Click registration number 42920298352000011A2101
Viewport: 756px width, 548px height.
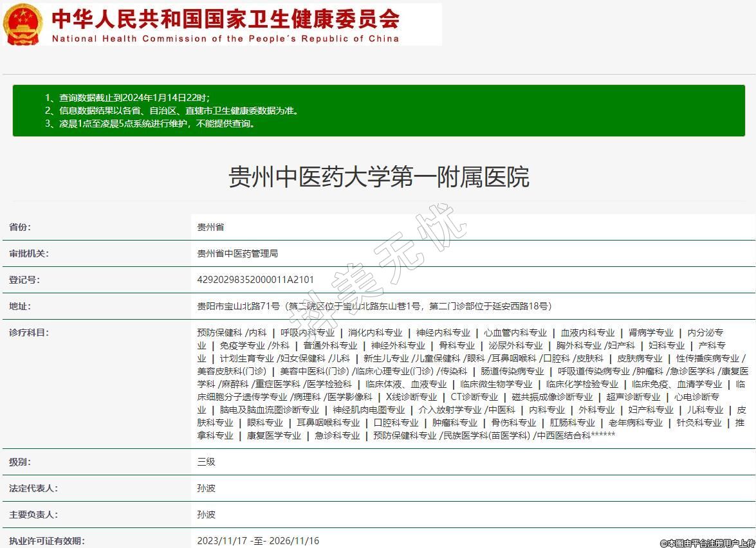(255, 280)
